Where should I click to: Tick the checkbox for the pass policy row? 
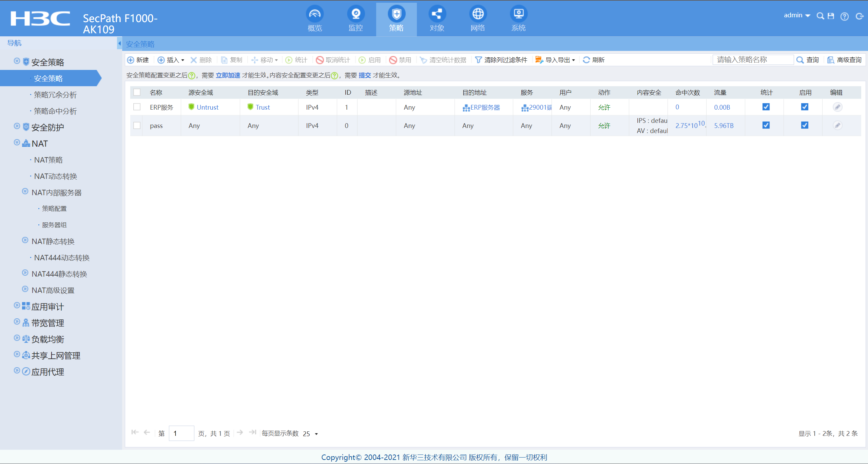tap(137, 126)
